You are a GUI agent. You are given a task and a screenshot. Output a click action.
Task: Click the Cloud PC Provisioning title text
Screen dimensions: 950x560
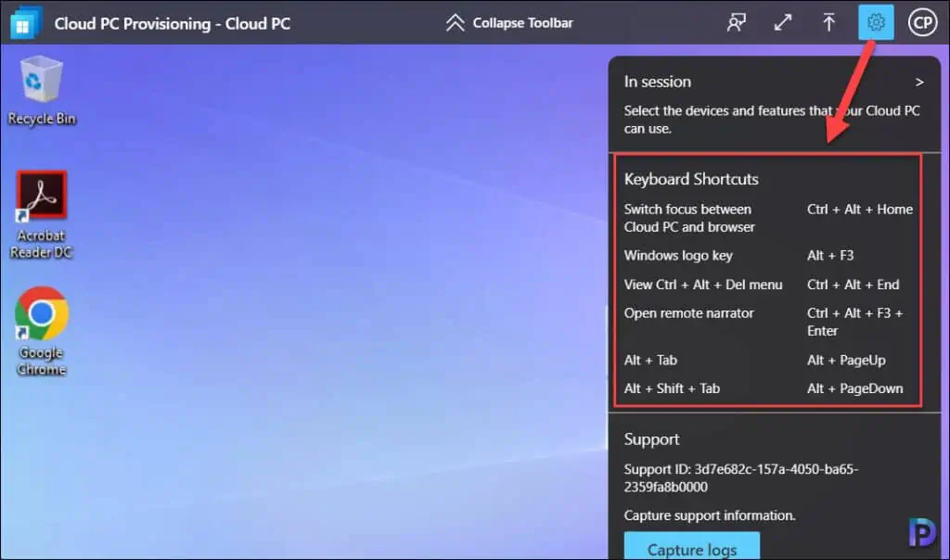[x=172, y=23]
